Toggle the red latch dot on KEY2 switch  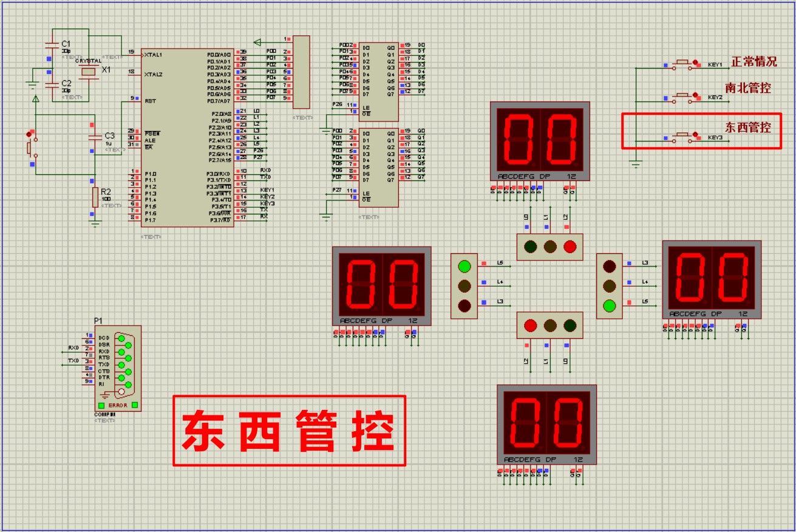[x=694, y=95]
